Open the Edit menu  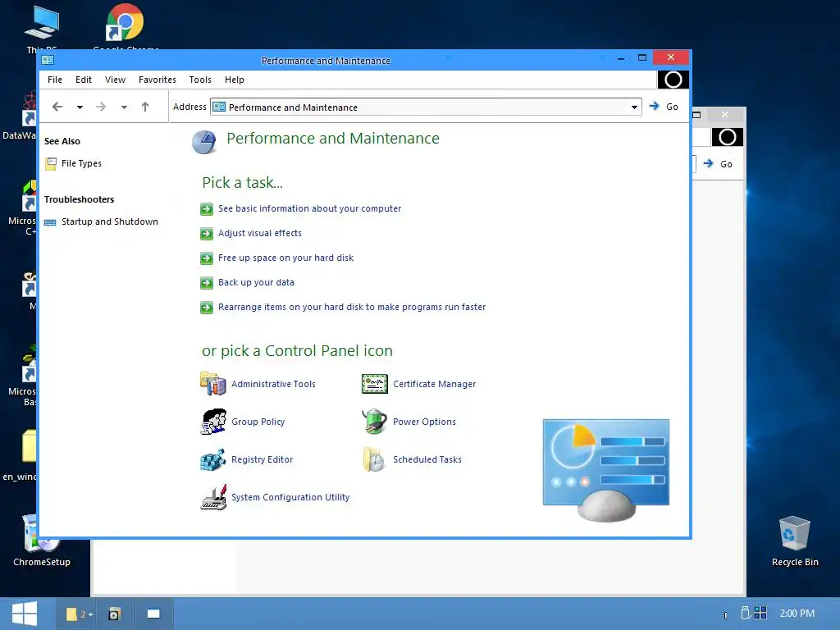84,80
